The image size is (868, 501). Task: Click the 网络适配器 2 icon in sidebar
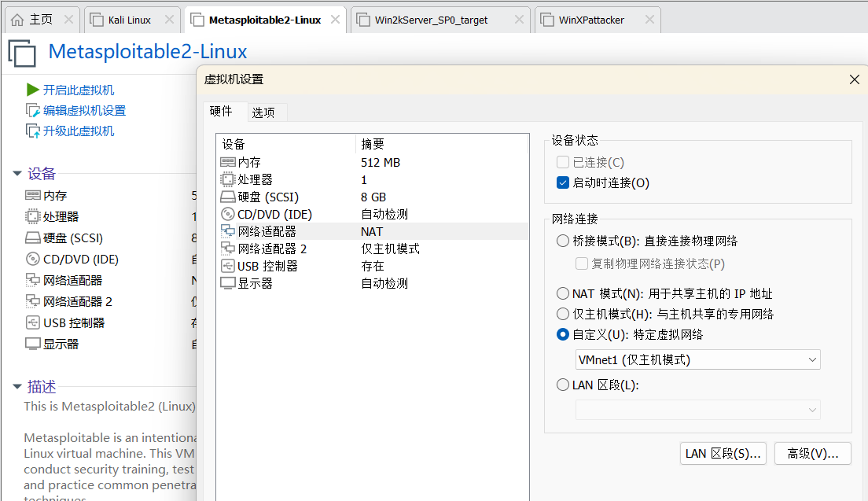click(33, 301)
